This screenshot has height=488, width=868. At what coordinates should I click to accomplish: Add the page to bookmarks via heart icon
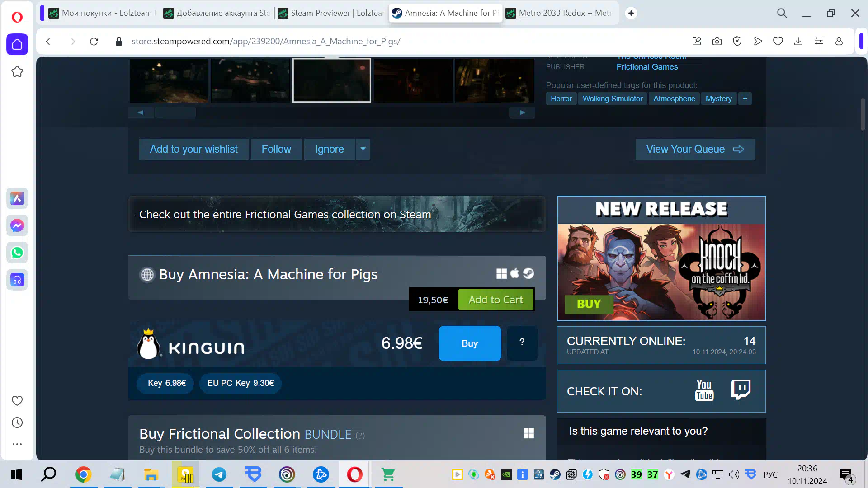(x=778, y=42)
